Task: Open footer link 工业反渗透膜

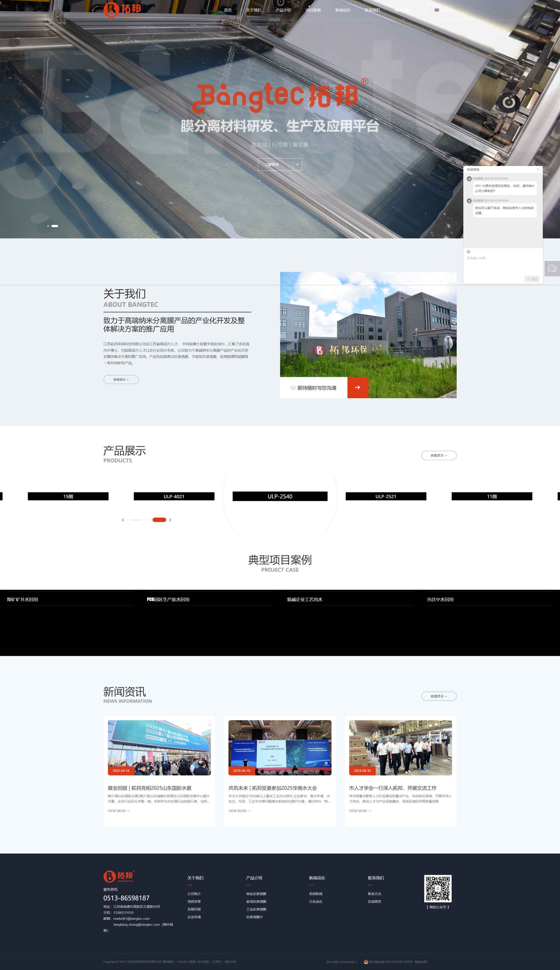Action: (x=256, y=909)
